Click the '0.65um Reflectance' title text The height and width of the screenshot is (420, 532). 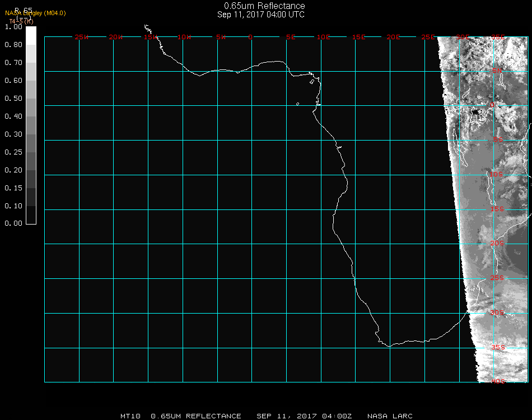[x=264, y=6]
